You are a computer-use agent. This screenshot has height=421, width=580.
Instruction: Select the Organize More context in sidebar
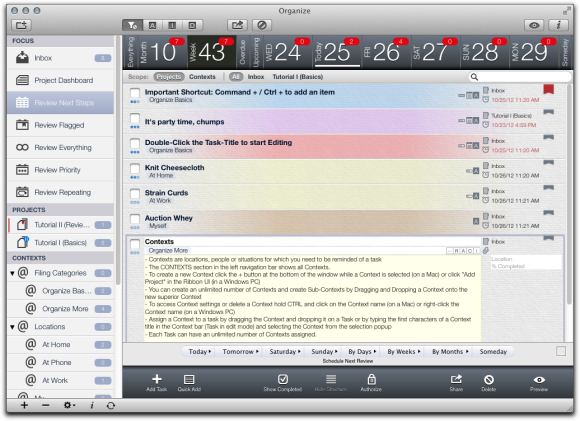(x=61, y=309)
